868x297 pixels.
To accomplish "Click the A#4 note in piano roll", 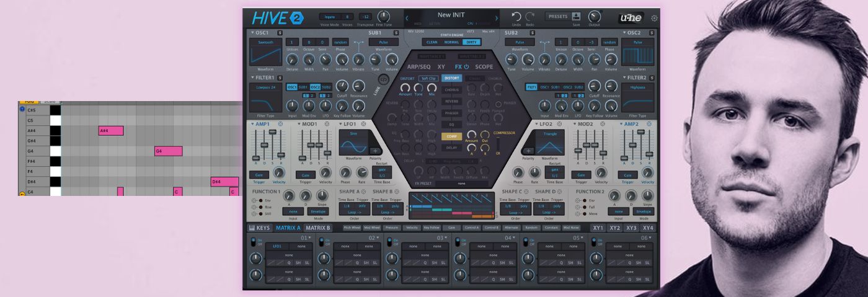I will point(111,131).
